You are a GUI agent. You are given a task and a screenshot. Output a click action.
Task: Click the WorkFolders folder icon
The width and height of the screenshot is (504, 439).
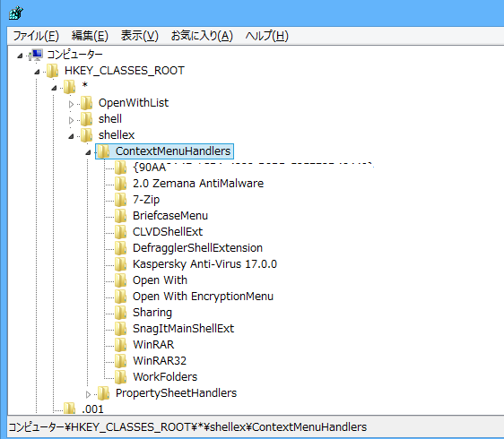[121, 376]
